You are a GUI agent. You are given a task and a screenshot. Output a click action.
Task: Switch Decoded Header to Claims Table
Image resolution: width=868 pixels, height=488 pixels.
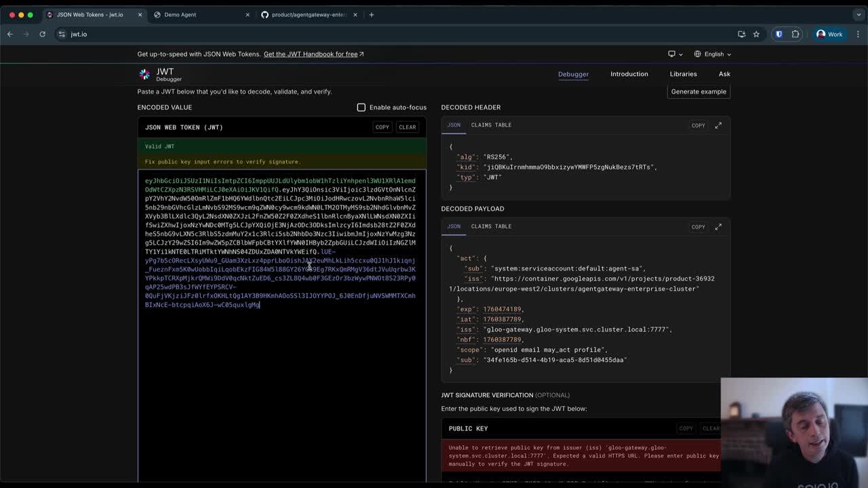(491, 125)
